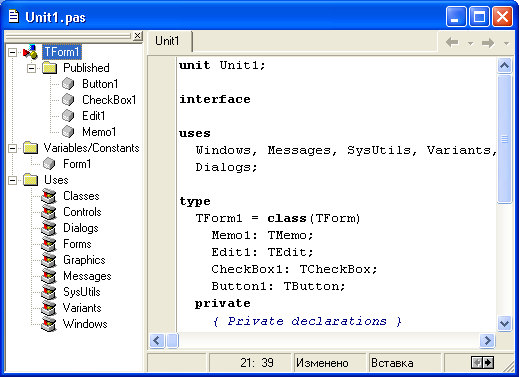Click the 'CheckBox1: TCheckBox;' code line

pyautogui.click(x=294, y=269)
